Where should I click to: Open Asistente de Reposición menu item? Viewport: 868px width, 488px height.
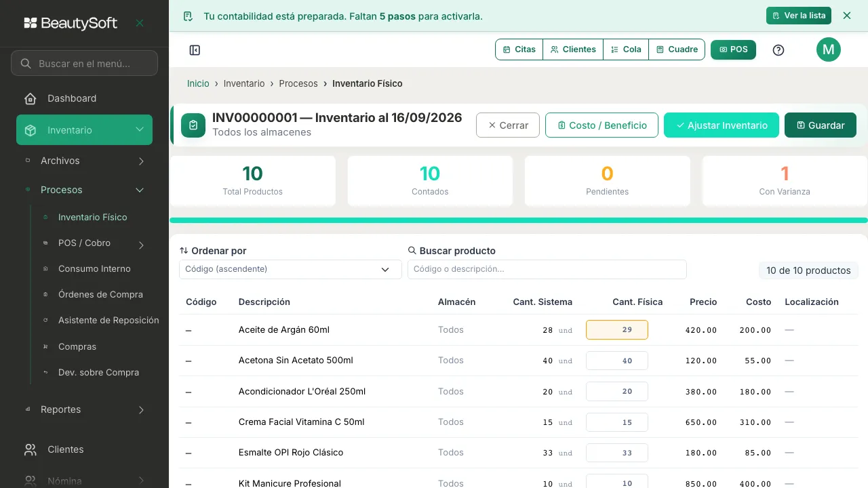108,321
